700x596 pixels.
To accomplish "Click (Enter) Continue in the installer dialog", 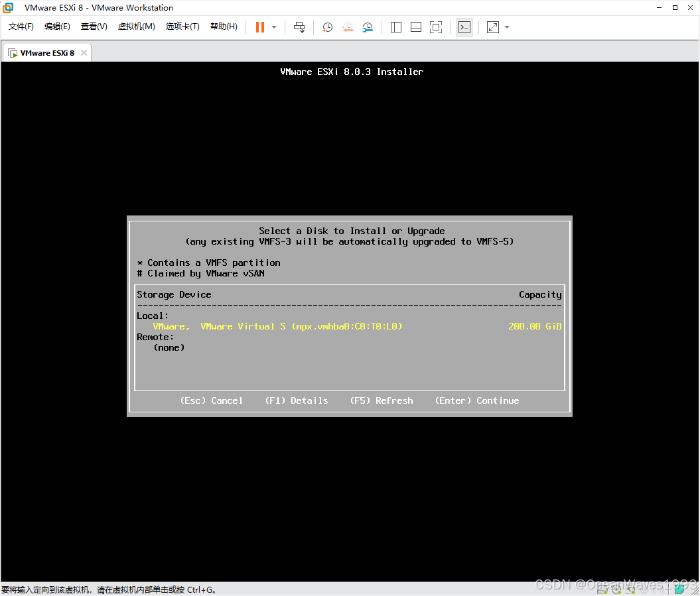I will point(477,400).
